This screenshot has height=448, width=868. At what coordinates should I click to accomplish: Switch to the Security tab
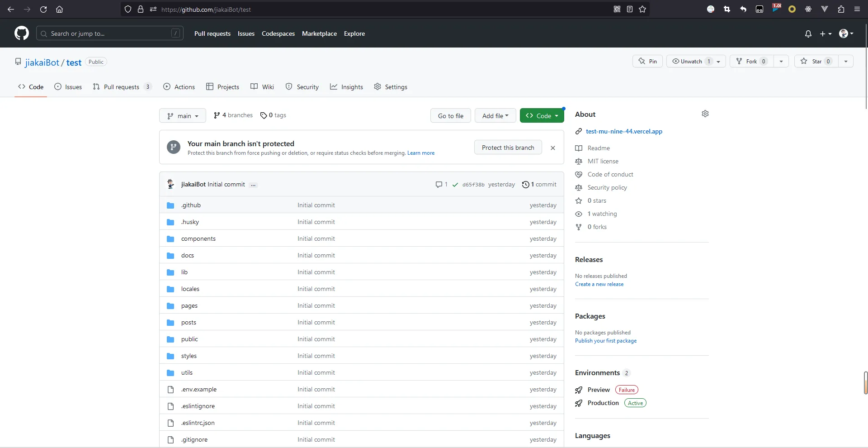click(x=302, y=87)
